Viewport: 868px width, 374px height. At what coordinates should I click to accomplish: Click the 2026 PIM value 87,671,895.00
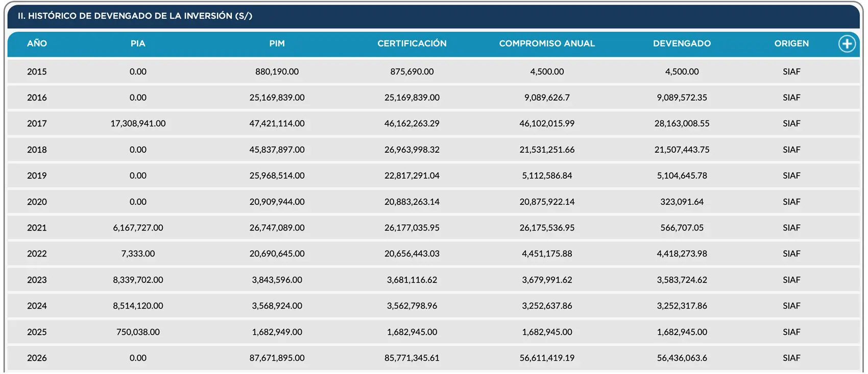pos(277,358)
